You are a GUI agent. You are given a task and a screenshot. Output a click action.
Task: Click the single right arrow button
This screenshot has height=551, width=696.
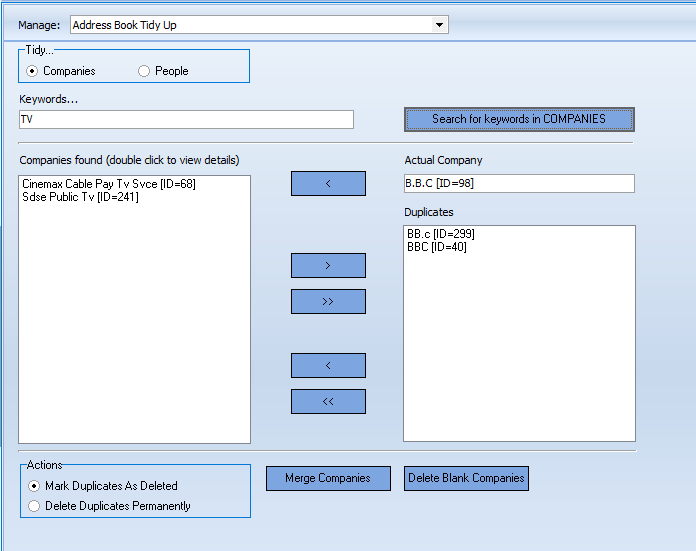point(328,265)
